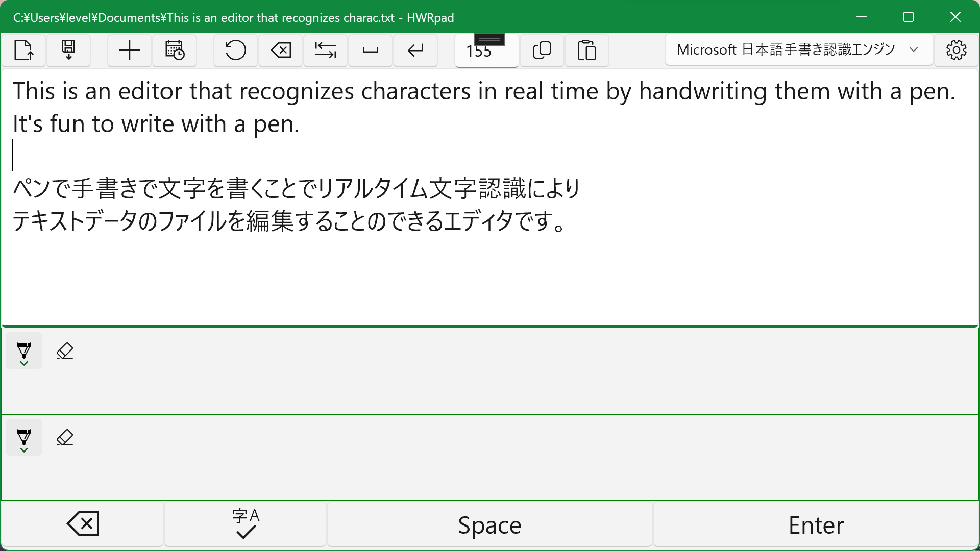Click the undo circular arrow icon
This screenshot has width=980, height=551.
(x=235, y=50)
